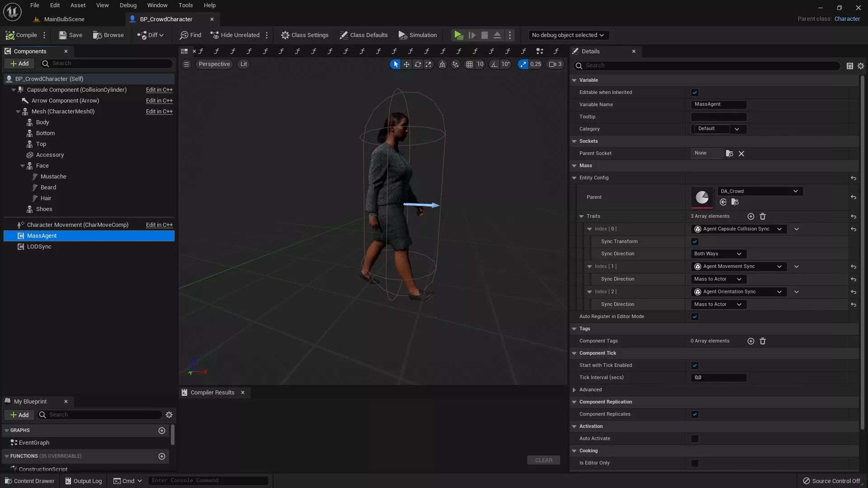Open the Both Ways sync direction dropdown
This screenshot has width=868, height=488.
tap(718, 254)
